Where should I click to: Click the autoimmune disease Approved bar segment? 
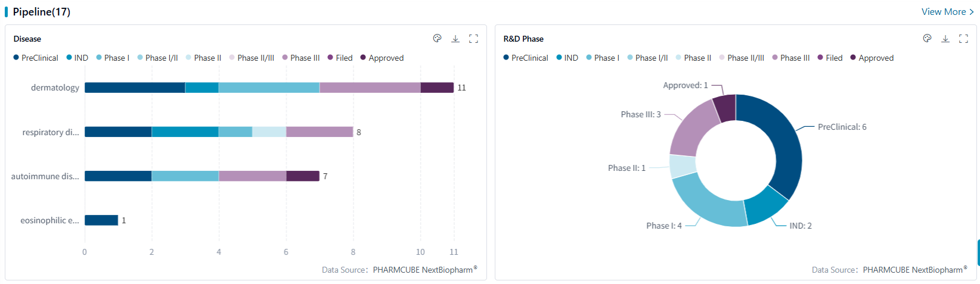tap(303, 176)
